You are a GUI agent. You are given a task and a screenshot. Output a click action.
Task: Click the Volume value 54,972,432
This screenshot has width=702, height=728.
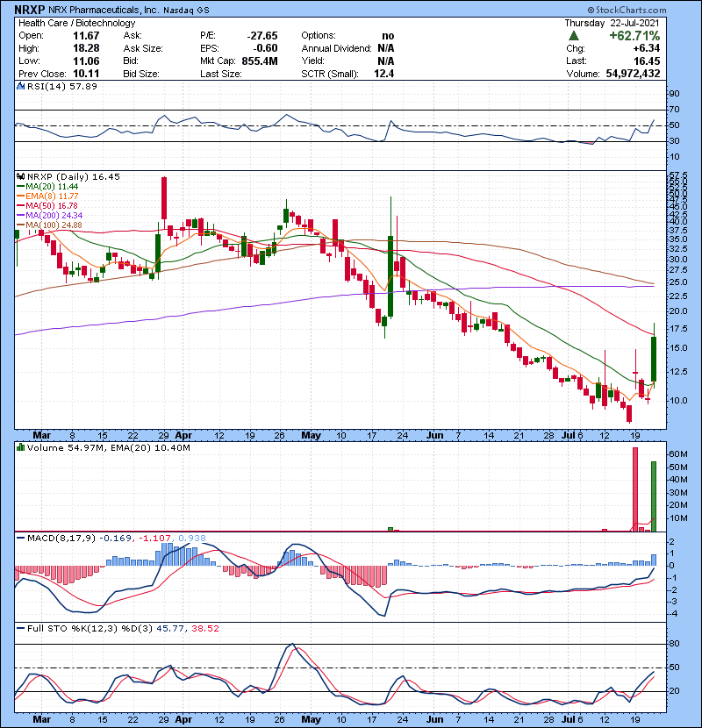(633, 74)
